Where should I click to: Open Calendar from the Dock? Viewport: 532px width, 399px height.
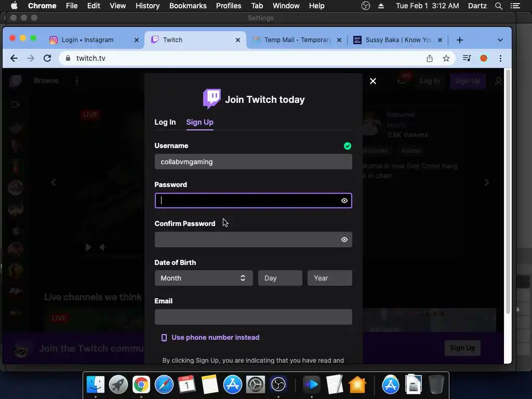[x=187, y=384]
